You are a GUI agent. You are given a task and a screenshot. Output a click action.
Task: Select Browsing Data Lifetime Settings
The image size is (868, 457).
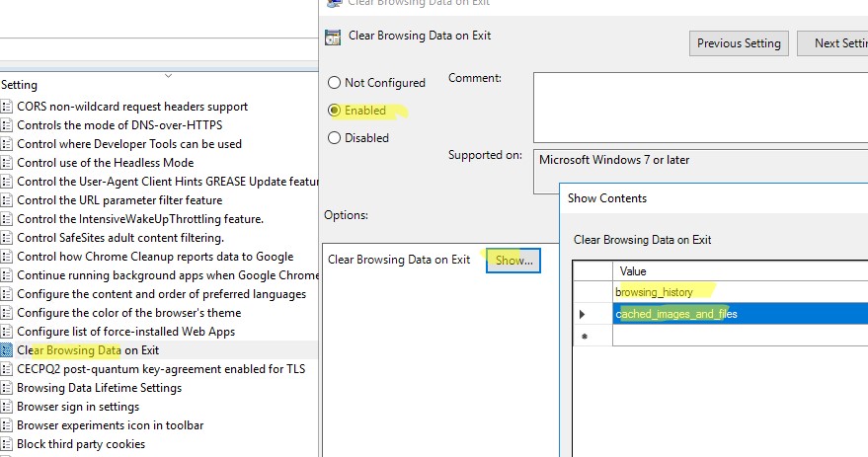[x=99, y=388]
